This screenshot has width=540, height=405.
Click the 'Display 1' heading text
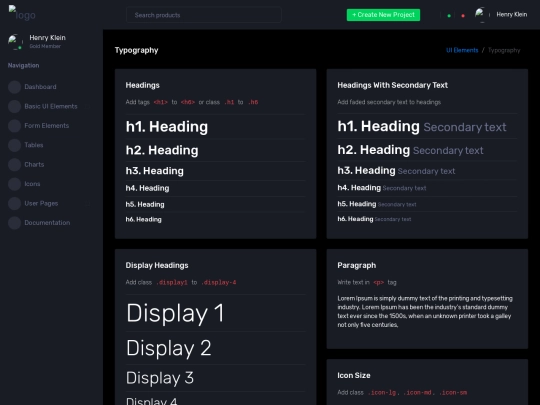[175, 313]
